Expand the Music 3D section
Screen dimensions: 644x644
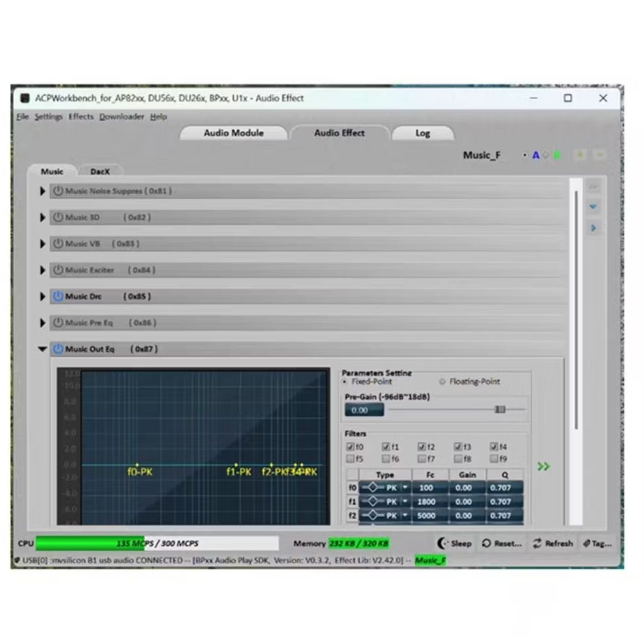42,217
